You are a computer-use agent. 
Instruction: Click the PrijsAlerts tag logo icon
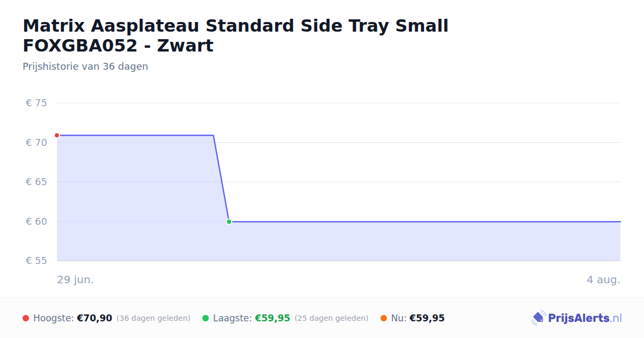pyautogui.click(x=538, y=318)
